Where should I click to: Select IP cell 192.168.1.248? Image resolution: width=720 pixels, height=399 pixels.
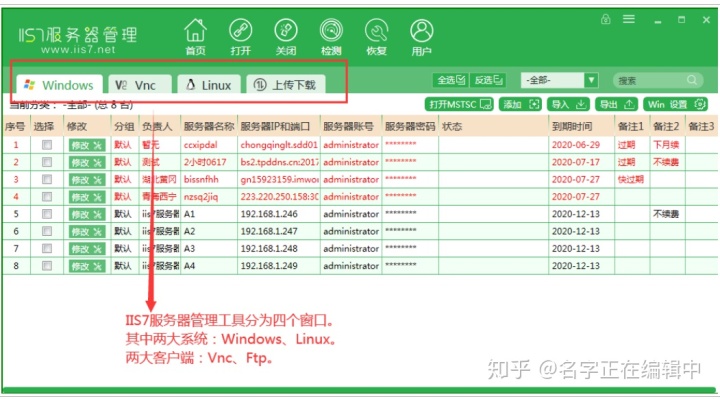[279, 248]
